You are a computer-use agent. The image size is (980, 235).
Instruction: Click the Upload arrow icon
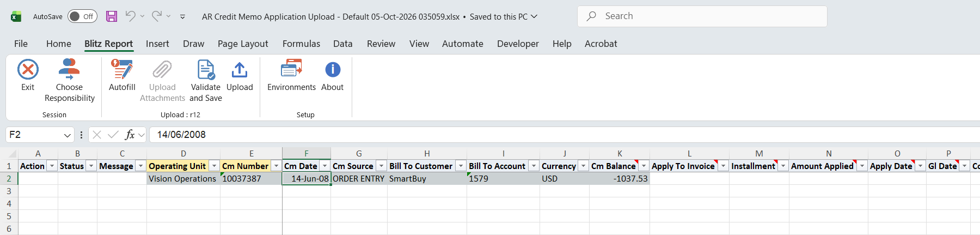[x=240, y=70]
